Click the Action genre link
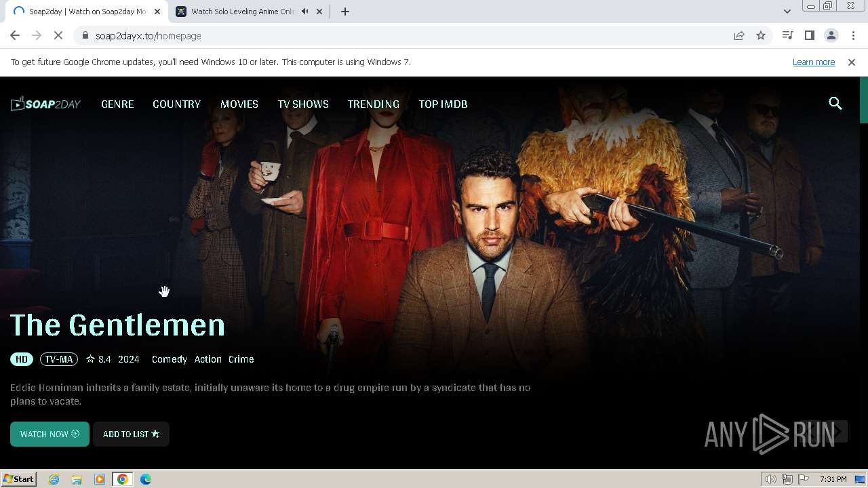 point(208,359)
